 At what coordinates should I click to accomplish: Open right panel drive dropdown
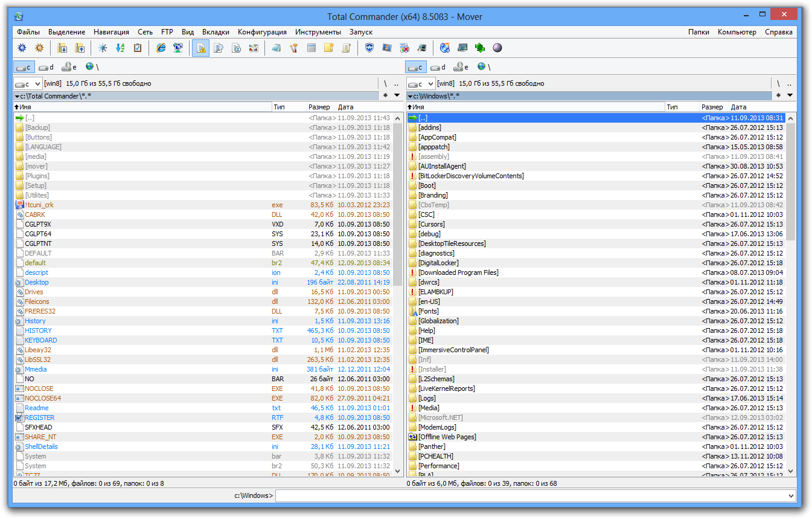point(421,83)
